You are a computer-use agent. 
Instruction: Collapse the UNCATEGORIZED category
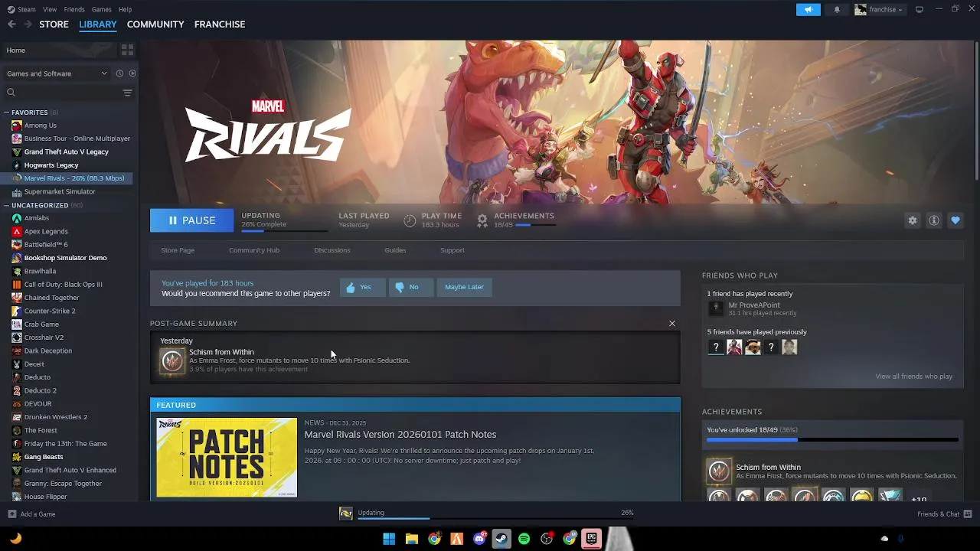coord(6,205)
